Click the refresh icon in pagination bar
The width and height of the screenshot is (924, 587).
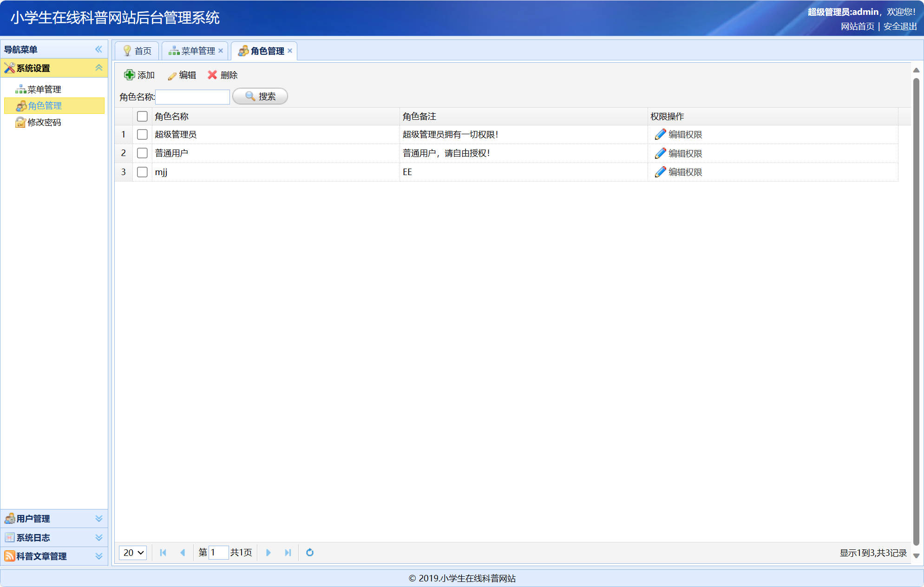pos(309,553)
